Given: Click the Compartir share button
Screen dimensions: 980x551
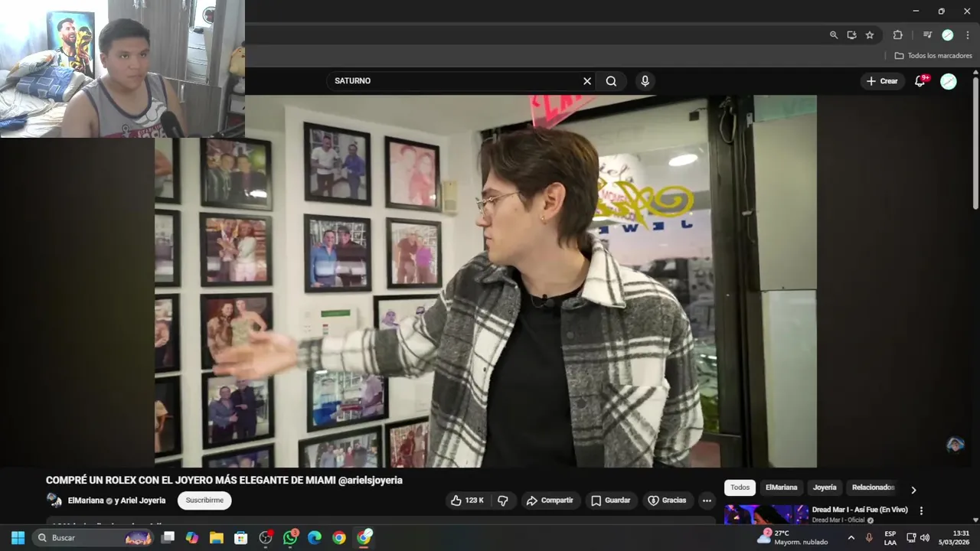Looking at the screenshot, I should (x=550, y=500).
